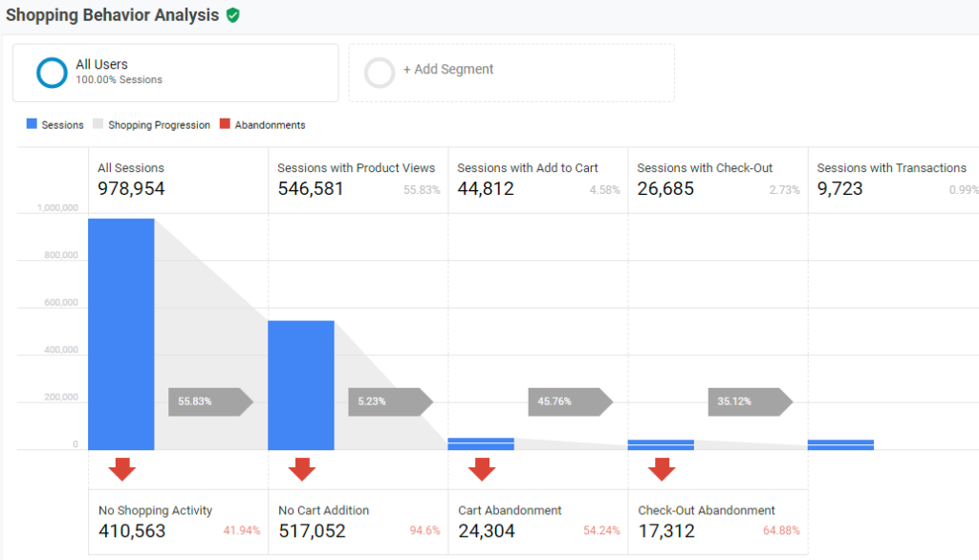Click the 5.23% progression arrow
Screen dimensions: 979x560
pos(390,401)
